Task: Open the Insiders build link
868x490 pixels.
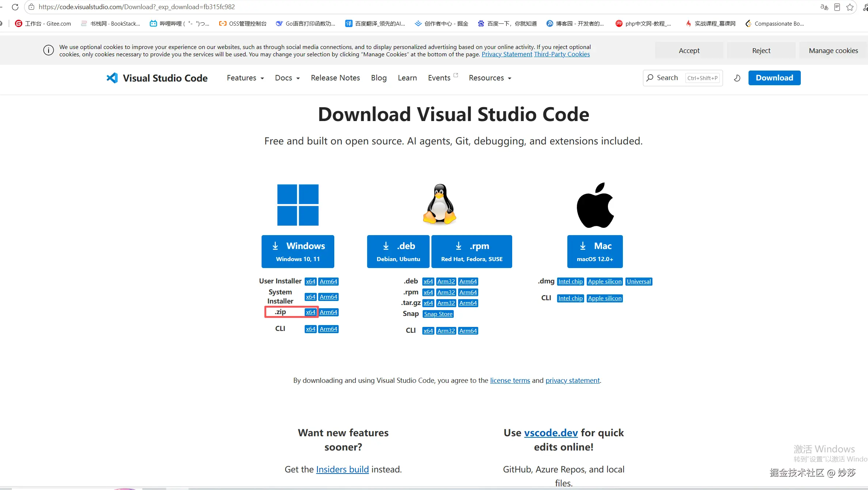Action: [x=342, y=469]
